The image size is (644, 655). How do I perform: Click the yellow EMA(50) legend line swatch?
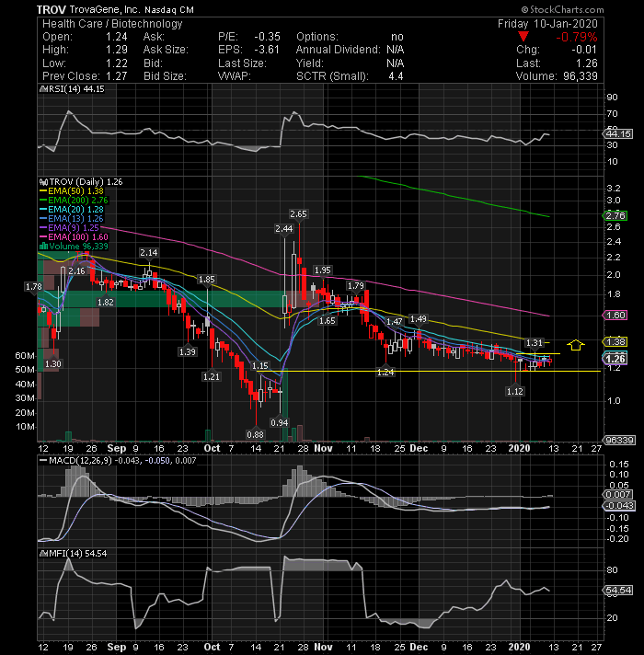pyautogui.click(x=43, y=191)
